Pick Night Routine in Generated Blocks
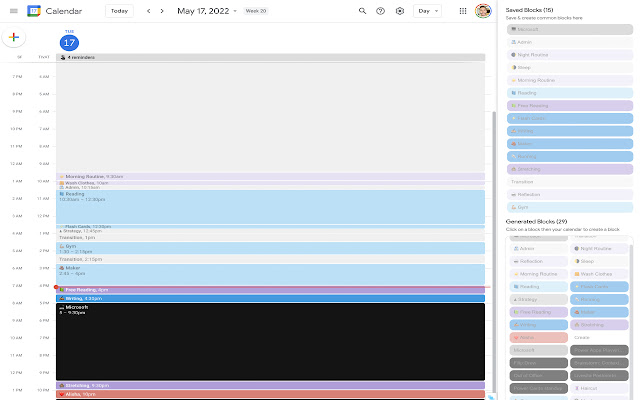The image size is (640, 400). tap(599, 249)
